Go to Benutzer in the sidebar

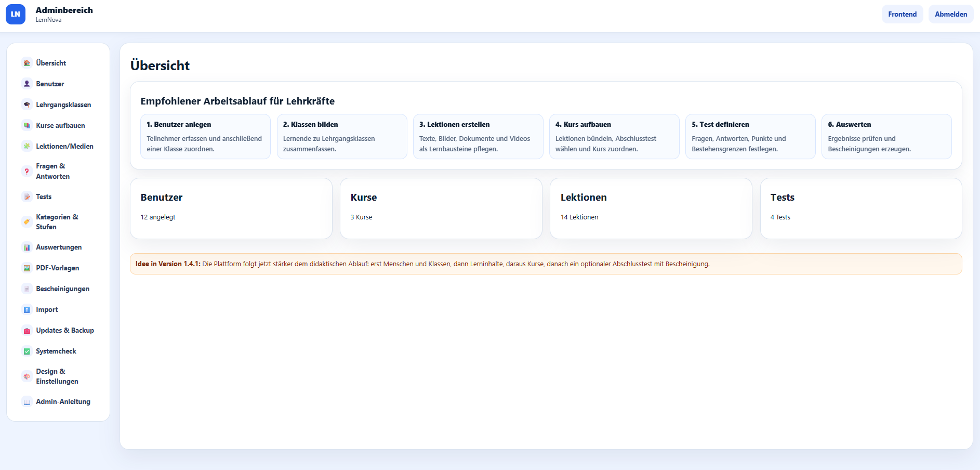coord(58,84)
